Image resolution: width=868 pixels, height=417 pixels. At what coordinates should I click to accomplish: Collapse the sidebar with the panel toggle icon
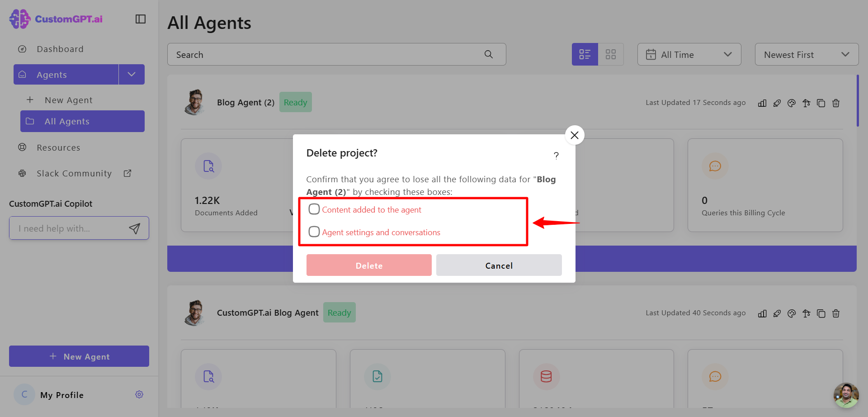click(141, 19)
